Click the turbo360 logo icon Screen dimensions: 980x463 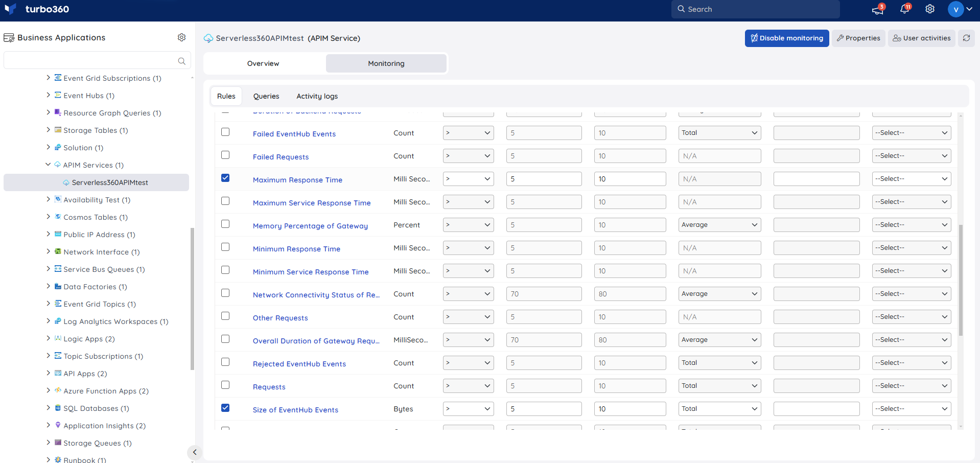[10, 9]
